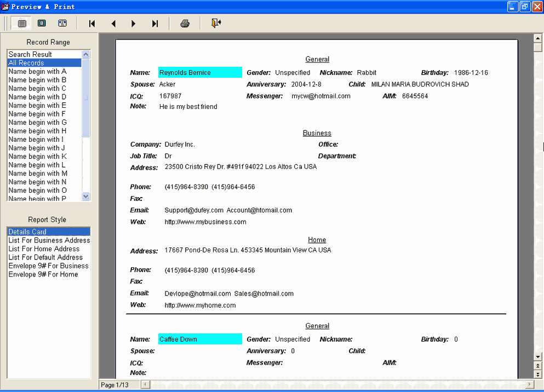Viewport: 544px width, 392px height.
Task: Pick 'List For Business Address' report style
Action: tap(49, 240)
